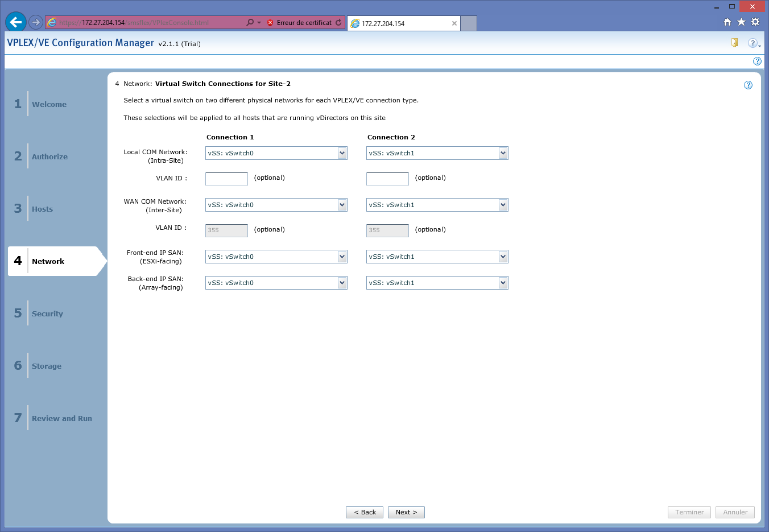Select the Security step in the sidebar
The width and height of the screenshot is (769, 532).
tap(47, 314)
